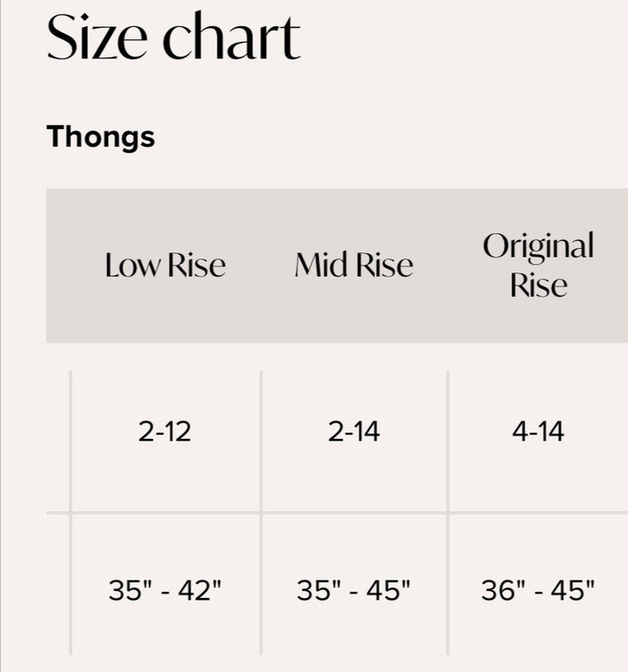Select the 2-12 size range cell
628x672 pixels.
165,431
